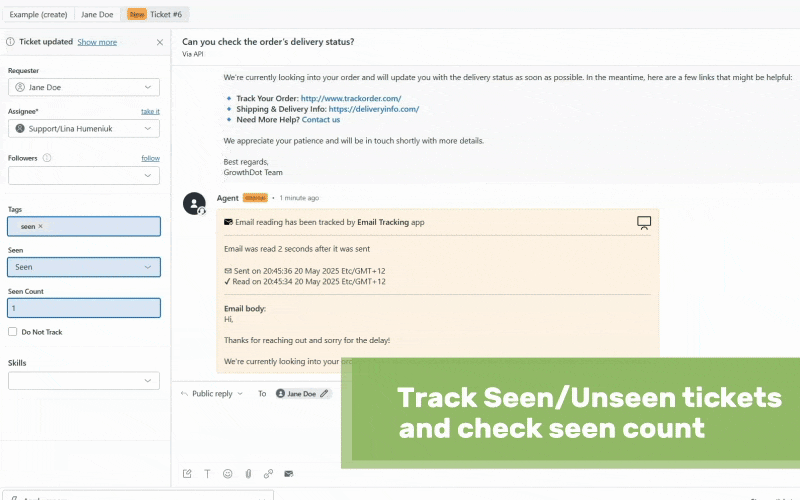Click the 'Email was read 2 seconds after' text
The height and width of the screenshot is (500, 800).
click(297, 249)
